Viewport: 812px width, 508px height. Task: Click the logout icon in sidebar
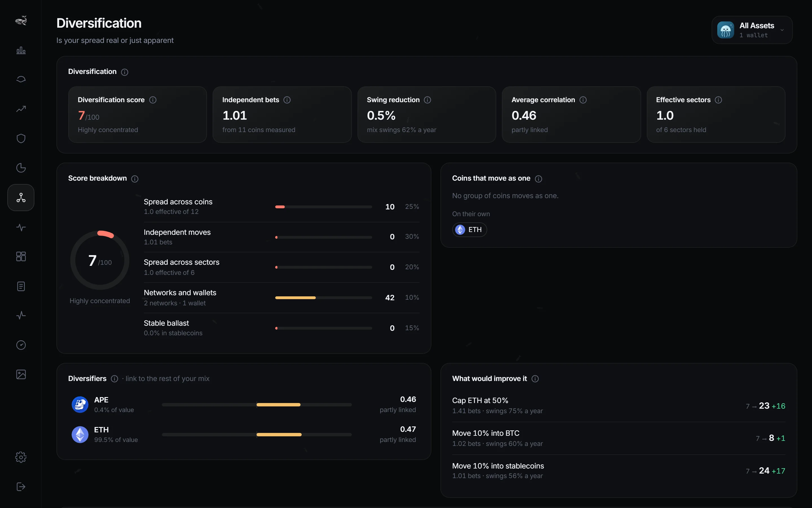click(21, 487)
